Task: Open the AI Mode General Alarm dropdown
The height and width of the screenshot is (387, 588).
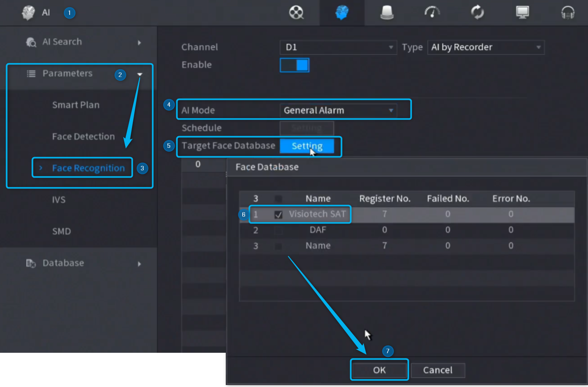Action: coord(338,110)
